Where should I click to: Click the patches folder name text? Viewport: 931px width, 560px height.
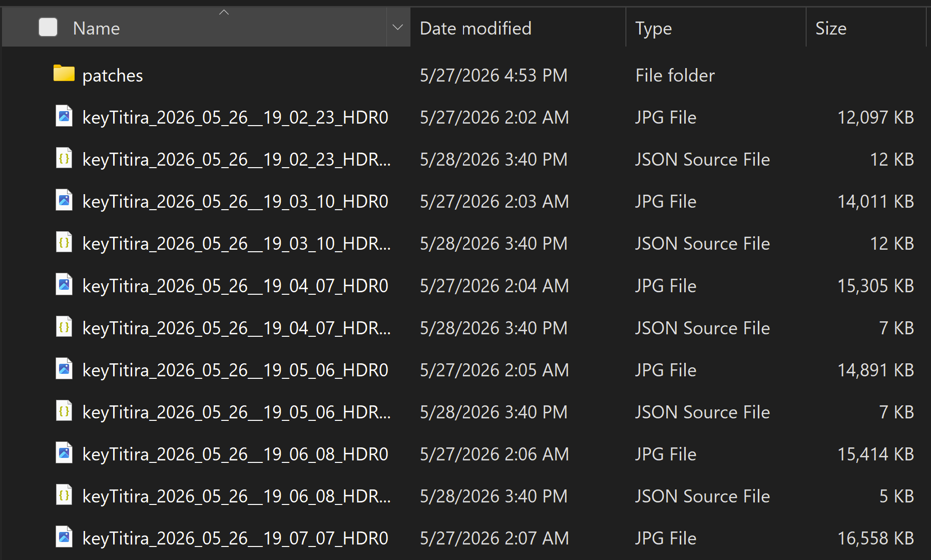pos(113,76)
